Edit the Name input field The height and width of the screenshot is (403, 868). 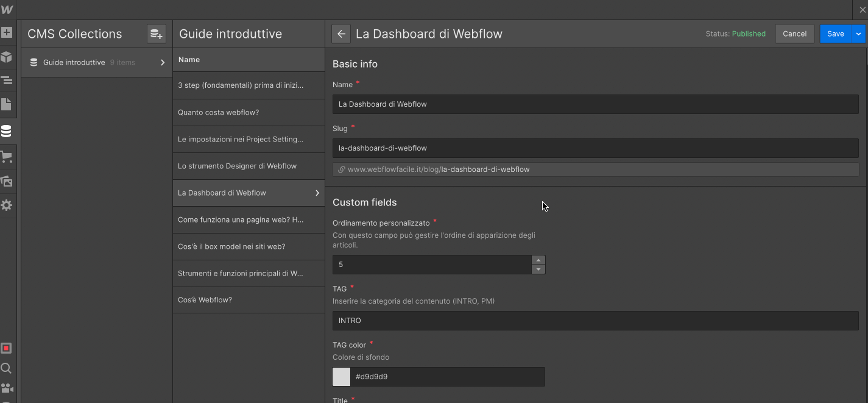pos(595,104)
